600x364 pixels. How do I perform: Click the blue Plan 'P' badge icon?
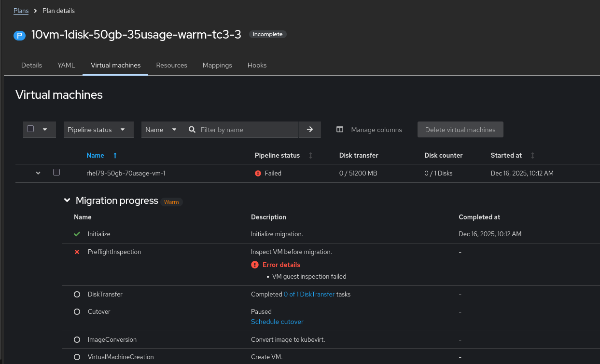19,35
